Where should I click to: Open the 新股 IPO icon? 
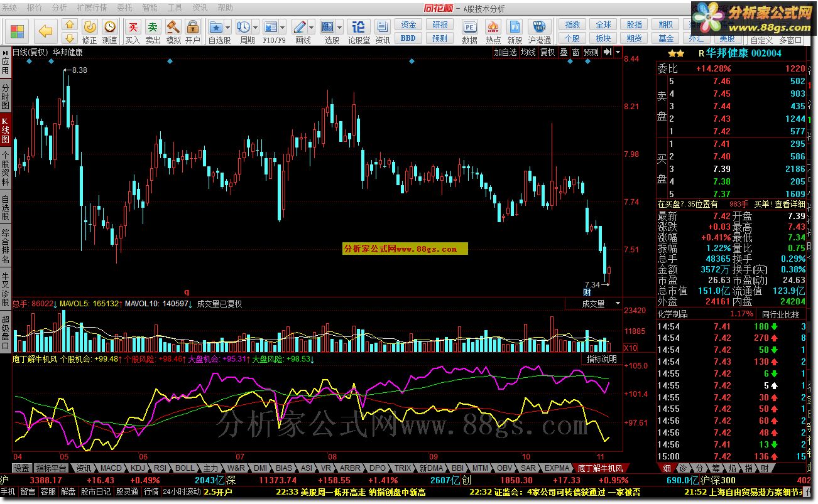point(515,27)
